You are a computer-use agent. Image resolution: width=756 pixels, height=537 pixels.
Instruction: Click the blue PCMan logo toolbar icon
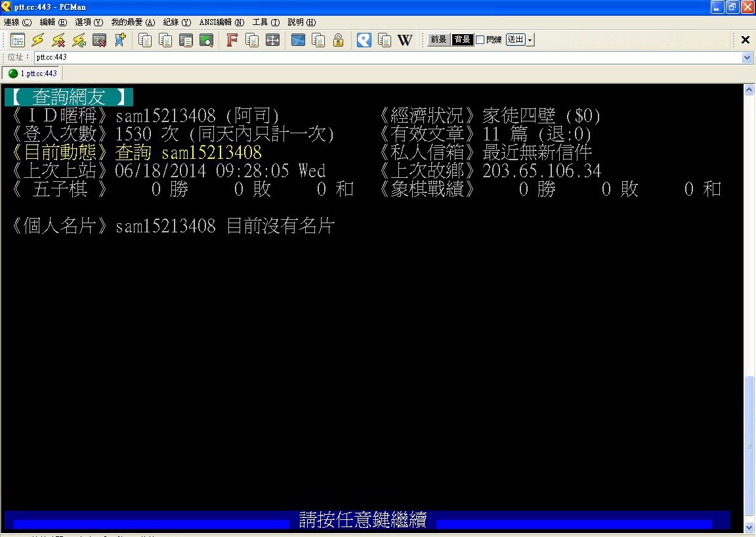pos(364,40)
